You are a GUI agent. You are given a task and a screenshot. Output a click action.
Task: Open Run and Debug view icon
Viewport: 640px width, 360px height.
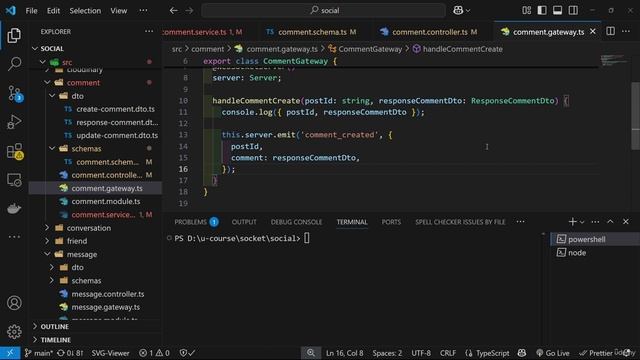click(14, 122)
